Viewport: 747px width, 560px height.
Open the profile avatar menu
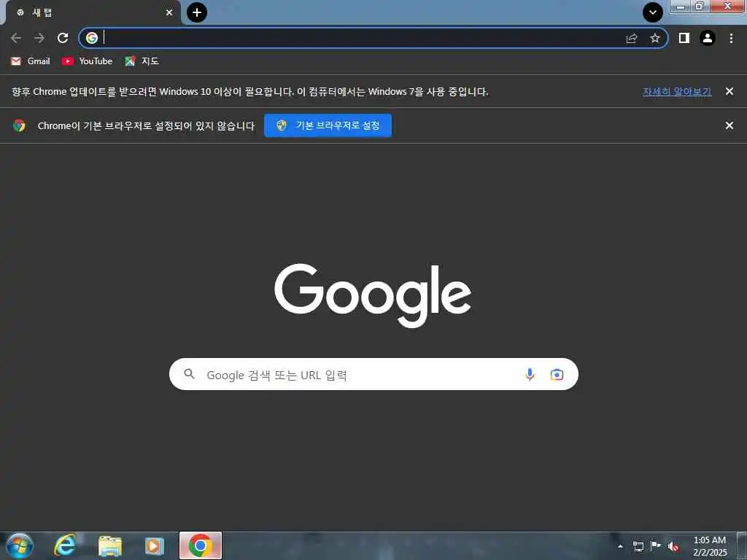[x=708, y=38]
